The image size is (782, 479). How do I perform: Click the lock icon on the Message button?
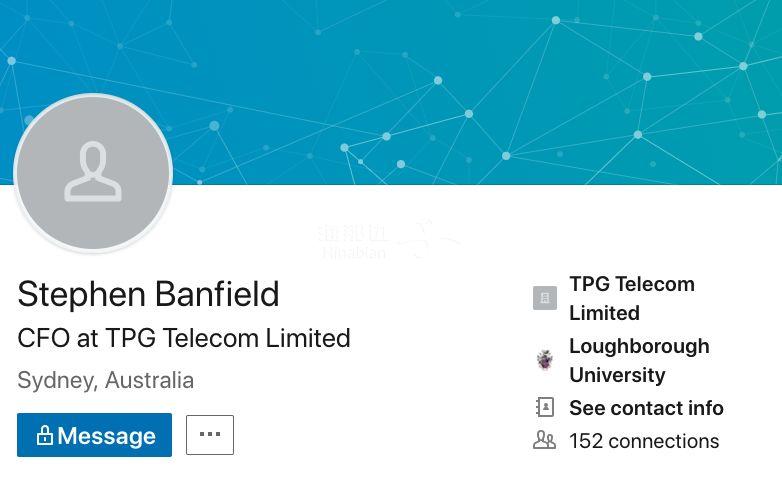coord(44,436)
